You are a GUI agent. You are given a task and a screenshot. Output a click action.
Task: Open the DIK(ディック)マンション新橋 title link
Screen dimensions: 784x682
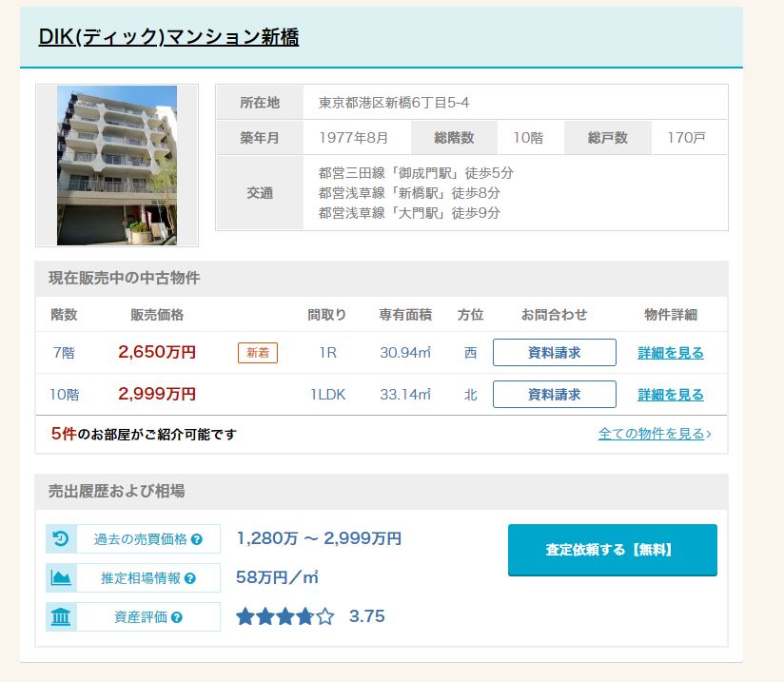click(169, 37)
